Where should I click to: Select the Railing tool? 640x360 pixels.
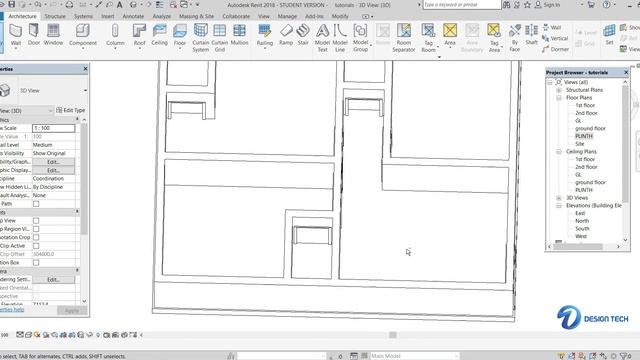(264, 36)
